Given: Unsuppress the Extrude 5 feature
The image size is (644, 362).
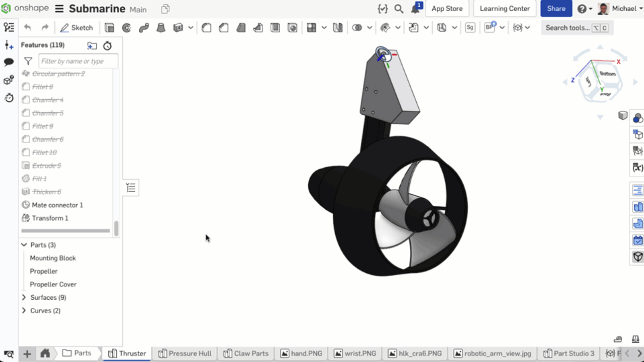Looking at the screenshot, I should 46,165.
